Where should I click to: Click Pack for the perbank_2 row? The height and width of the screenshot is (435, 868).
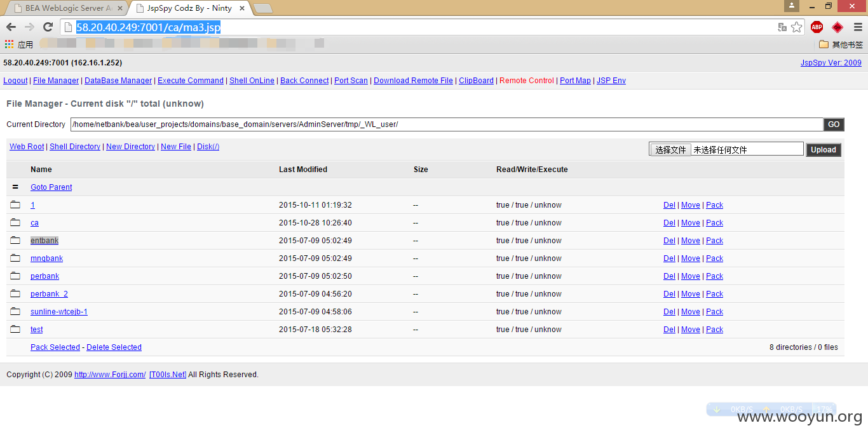[x=714, y=294]
